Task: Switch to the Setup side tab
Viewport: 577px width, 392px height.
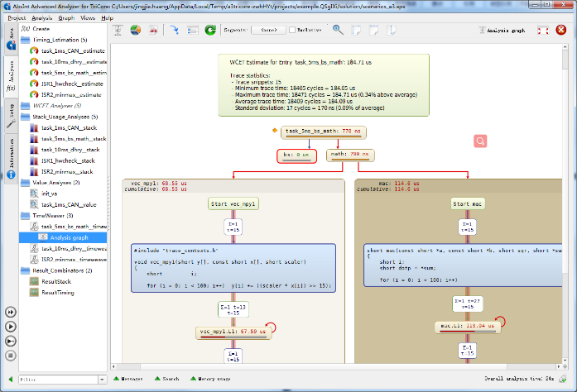Action: point(11,117)
